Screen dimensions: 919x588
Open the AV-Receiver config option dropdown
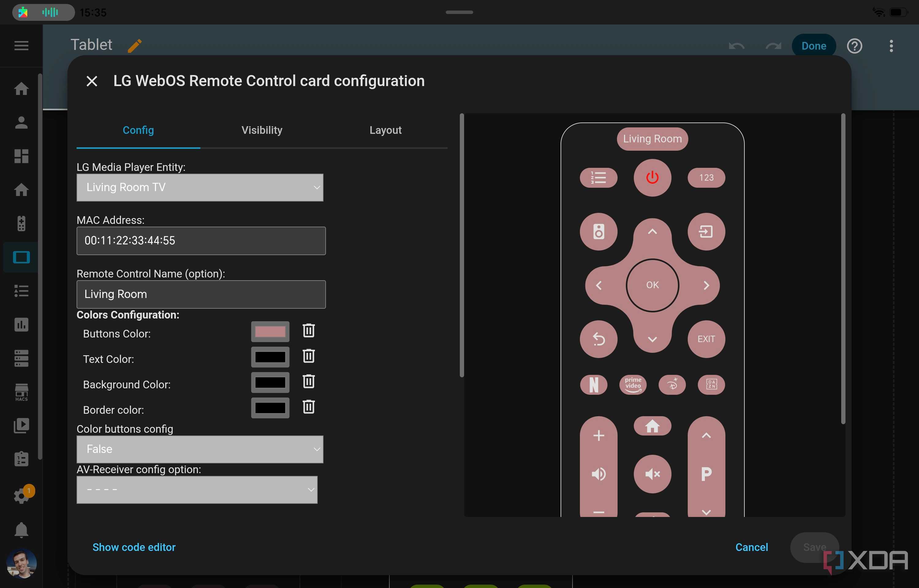tap(197, 490)
